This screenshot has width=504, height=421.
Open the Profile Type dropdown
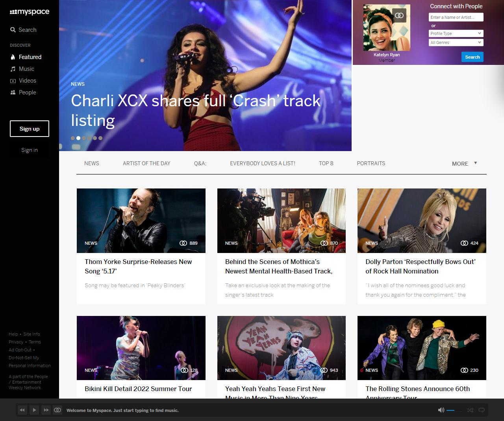(456, 33)
